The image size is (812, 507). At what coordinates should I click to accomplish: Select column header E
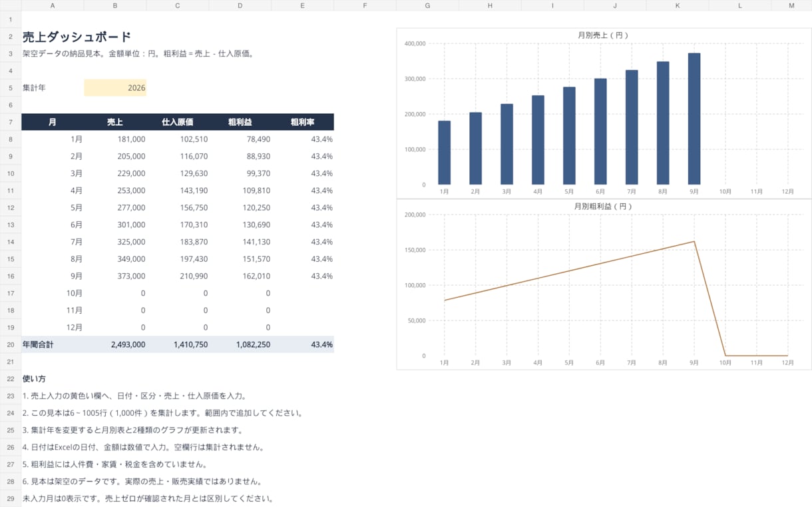click(303, 5)
